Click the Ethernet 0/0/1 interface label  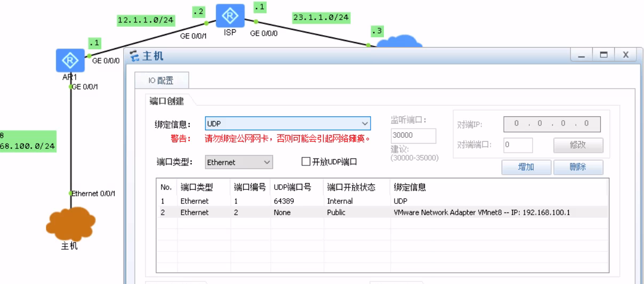coord(94,193)
